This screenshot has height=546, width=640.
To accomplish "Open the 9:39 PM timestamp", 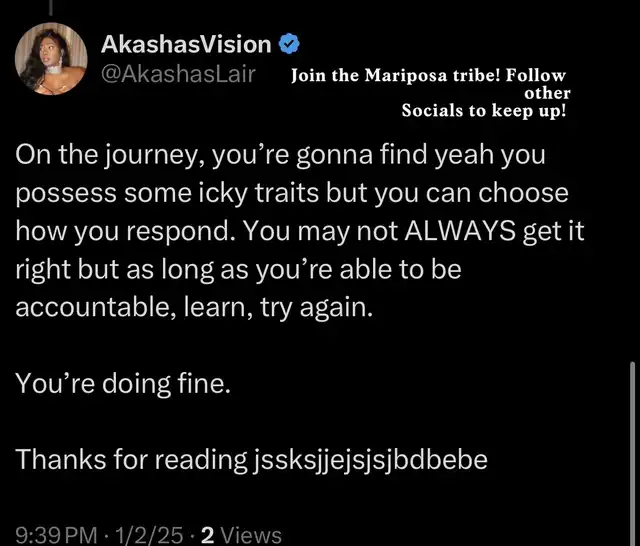I will tap(56, 535).
